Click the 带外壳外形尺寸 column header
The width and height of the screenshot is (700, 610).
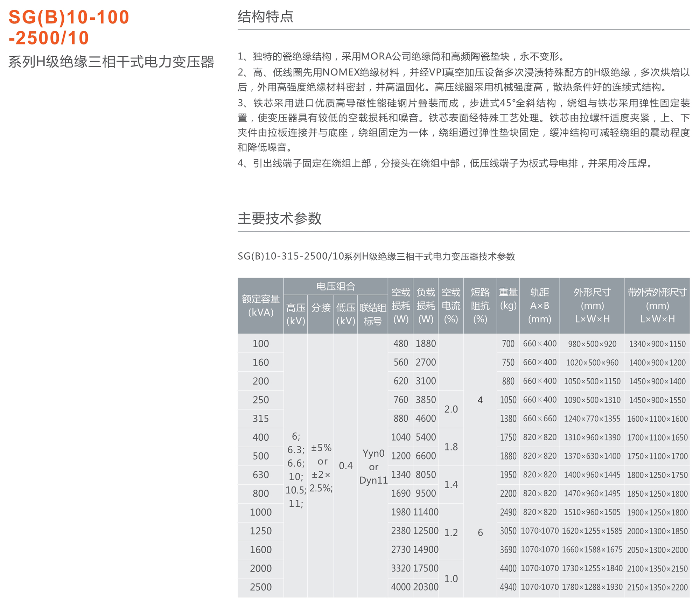[x=657, y=306]
